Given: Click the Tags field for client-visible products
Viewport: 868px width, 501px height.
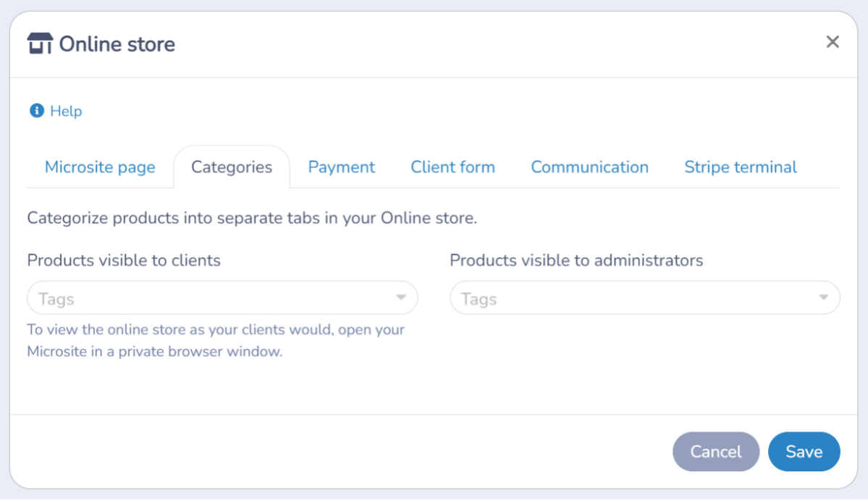Looking at the screenshot, I should tap(222, 298).
